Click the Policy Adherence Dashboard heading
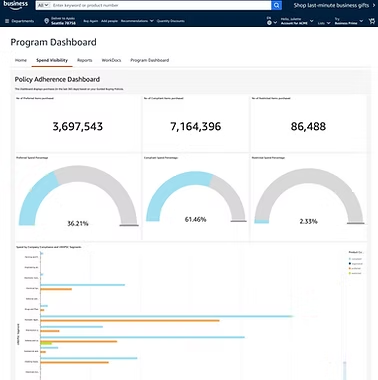The width and height of the screenshot is (378, 380). click(x=57, y=79)
